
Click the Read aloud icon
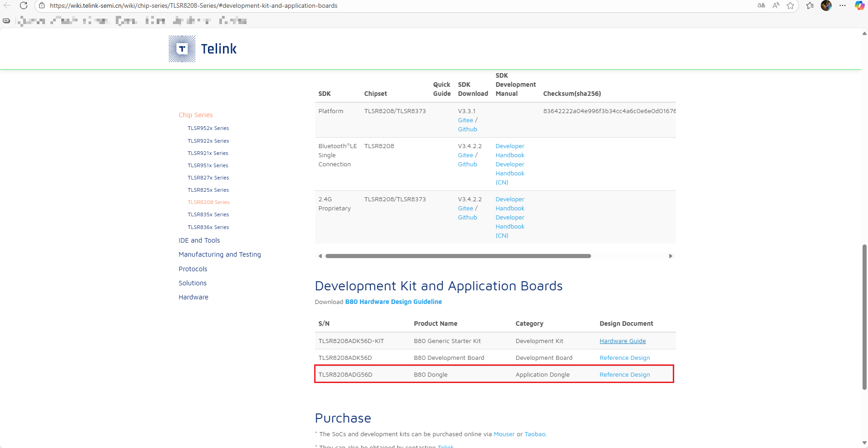pyautogui.click(x=776, y=5)
